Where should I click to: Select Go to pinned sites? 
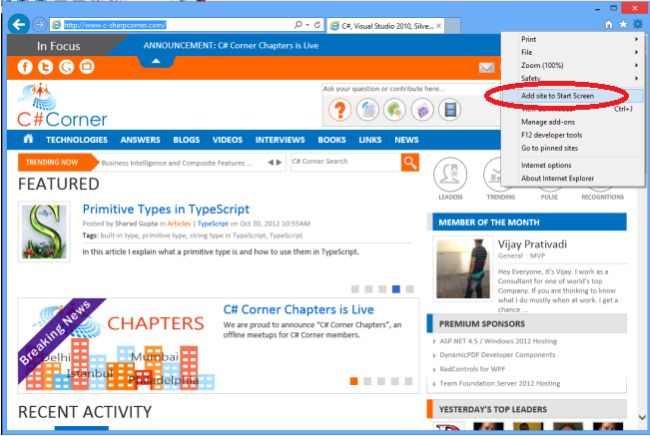573,148
